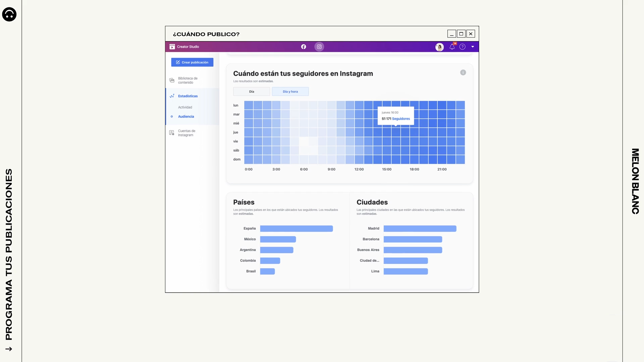Select Audiencia in sidebar

(x=186, y=117)
